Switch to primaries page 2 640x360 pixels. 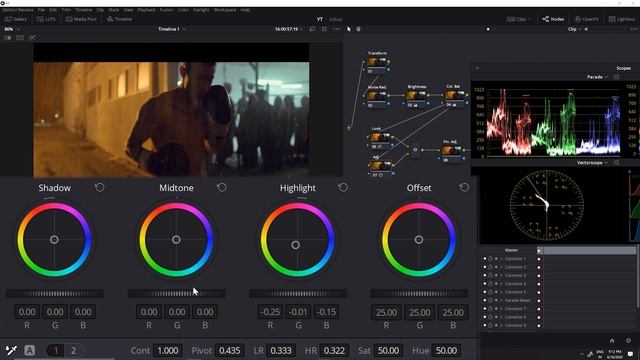(73, 350)
